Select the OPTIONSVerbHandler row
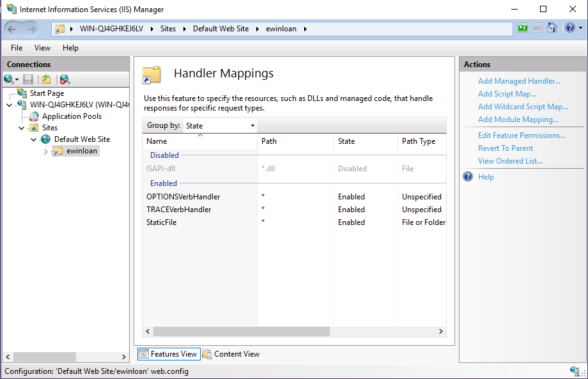 295,196
